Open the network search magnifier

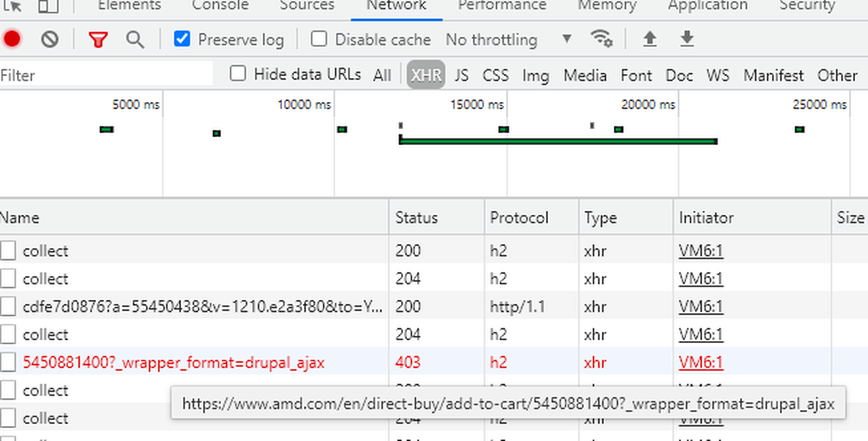(135, 40)
